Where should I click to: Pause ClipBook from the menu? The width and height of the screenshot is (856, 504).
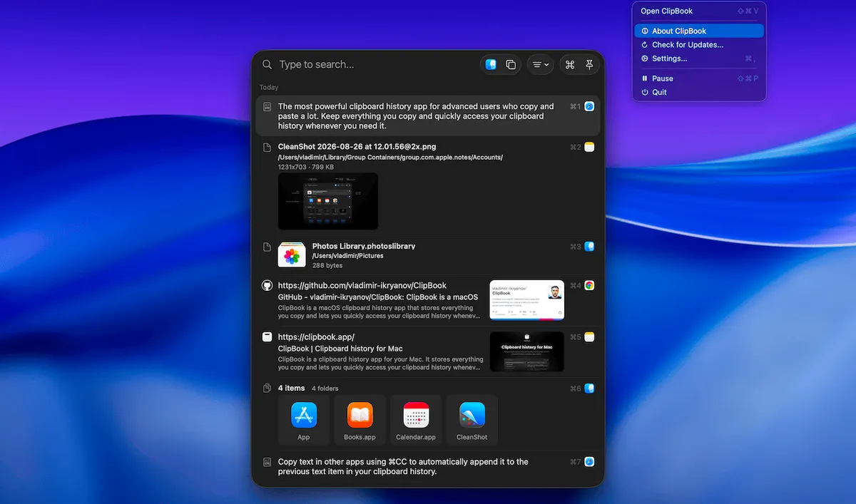click(x=699, y=78)
